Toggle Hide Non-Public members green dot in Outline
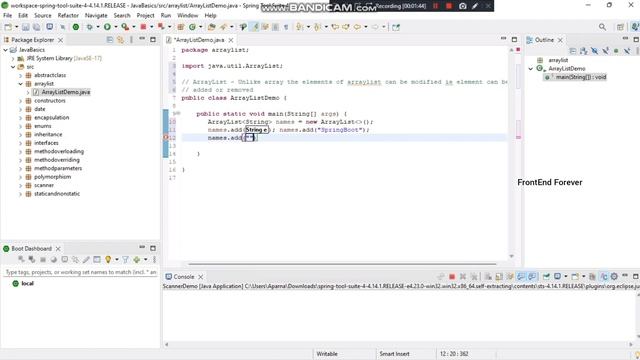The image size is (640, 360). (x=616, y=51)
